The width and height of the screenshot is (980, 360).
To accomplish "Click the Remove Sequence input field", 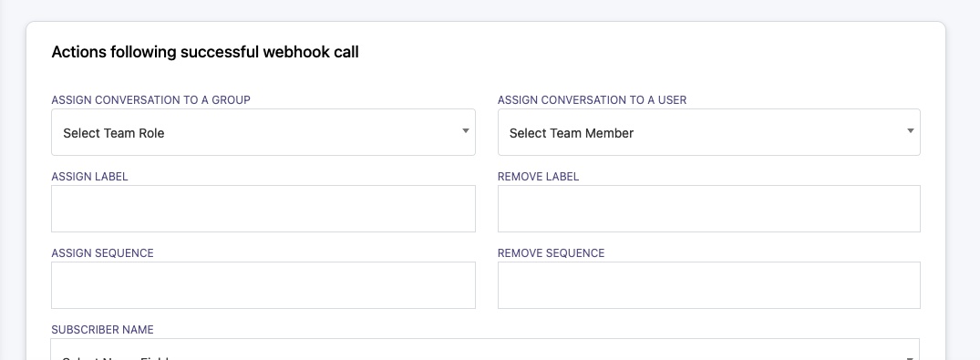I will (708, 285).
